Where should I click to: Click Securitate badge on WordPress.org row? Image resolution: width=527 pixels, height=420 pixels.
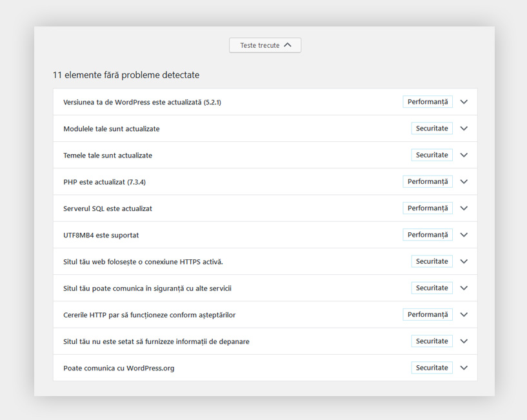pos(432,368)
